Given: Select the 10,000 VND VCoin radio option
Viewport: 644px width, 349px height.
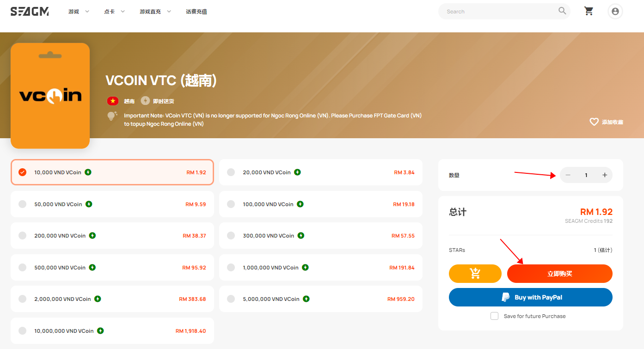Looking at the screenshot, I should [22, 172].
